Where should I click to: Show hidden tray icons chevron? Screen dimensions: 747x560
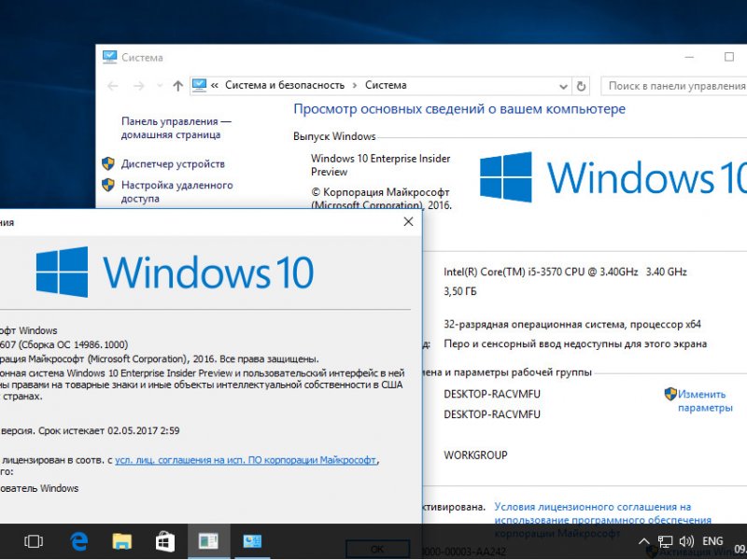pos(643,541)
